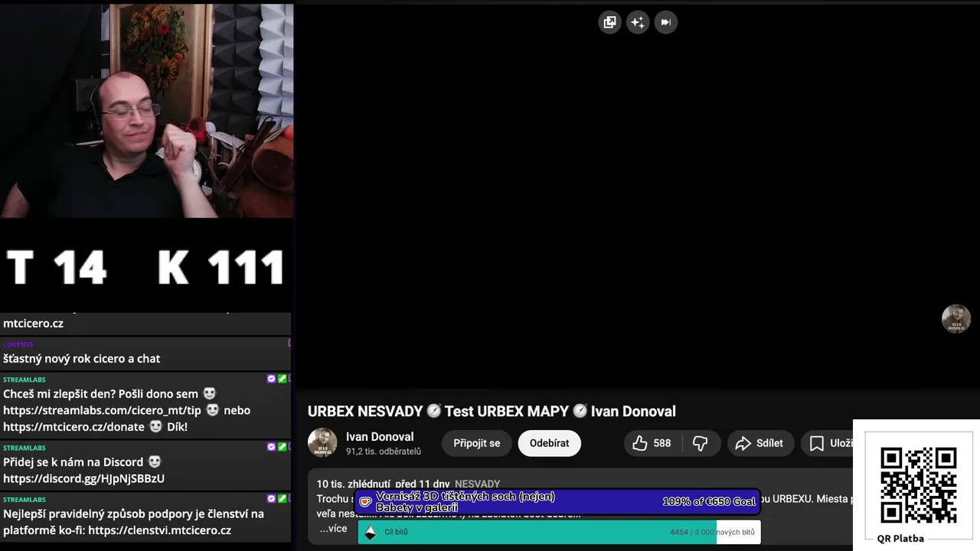Expand description with ...více

(333, 529)
